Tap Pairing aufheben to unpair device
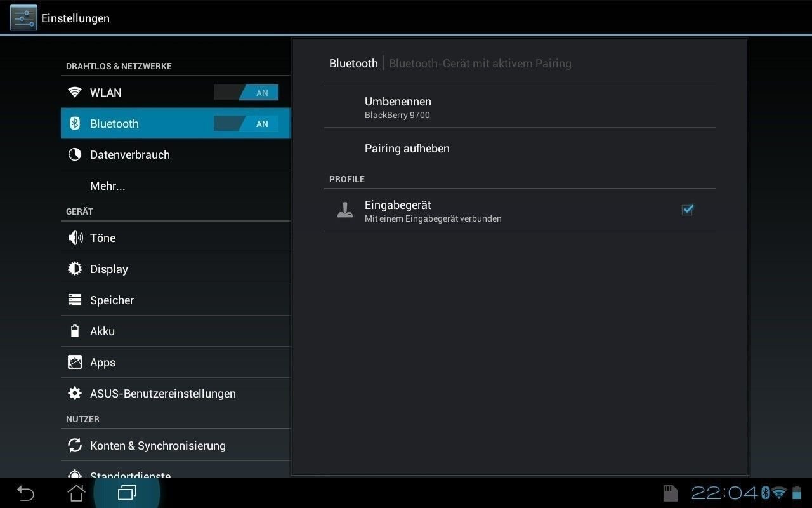The height and width of the screenshot is (508, 812). click(x=520, y=149)
